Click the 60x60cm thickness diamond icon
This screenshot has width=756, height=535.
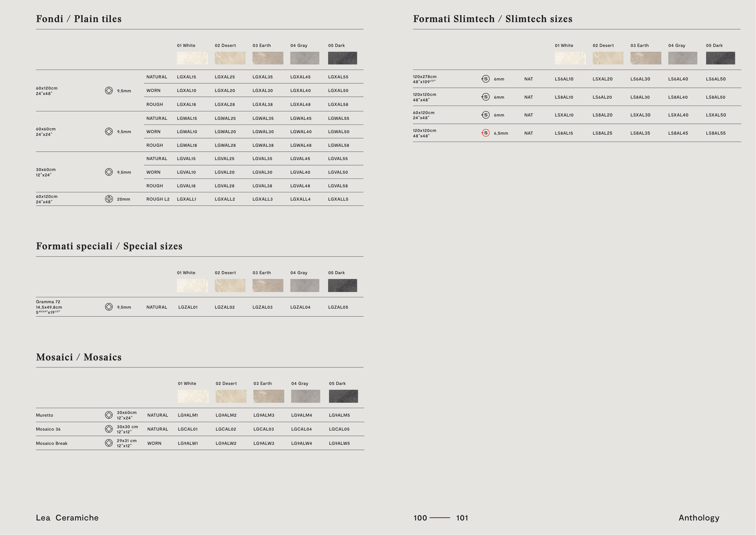click(x=109, y=131)
